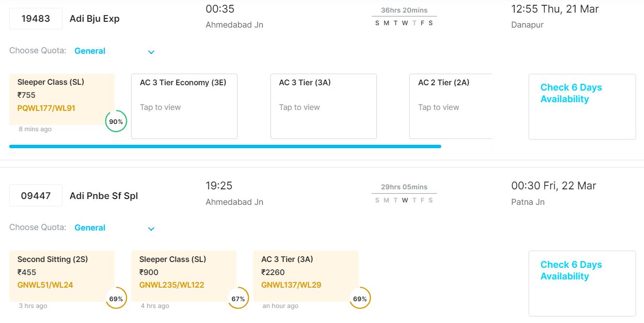Open the General quota selector for train 19483

click(x=90, y=51)
